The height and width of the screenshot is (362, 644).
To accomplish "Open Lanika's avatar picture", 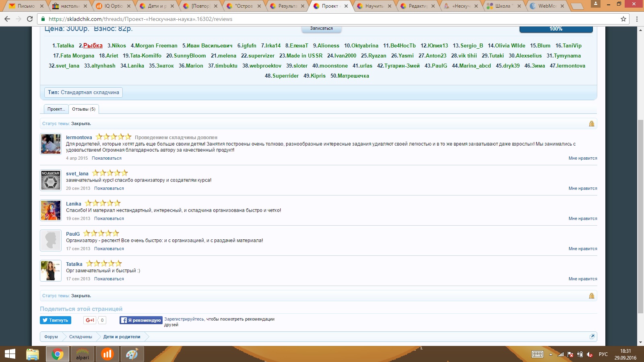I will click(x=51, y=210).
